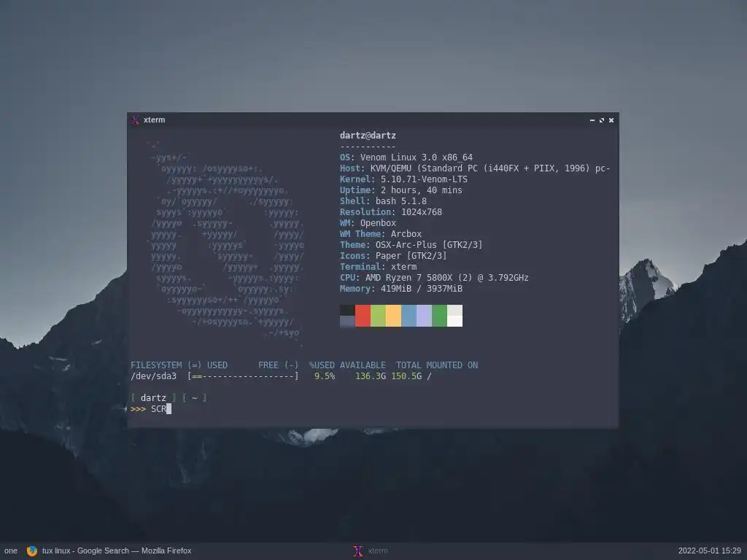Click the disk usage bar for /dev/sda3
This screenshot has width=747, height=560.
click(x=243, y=376)
